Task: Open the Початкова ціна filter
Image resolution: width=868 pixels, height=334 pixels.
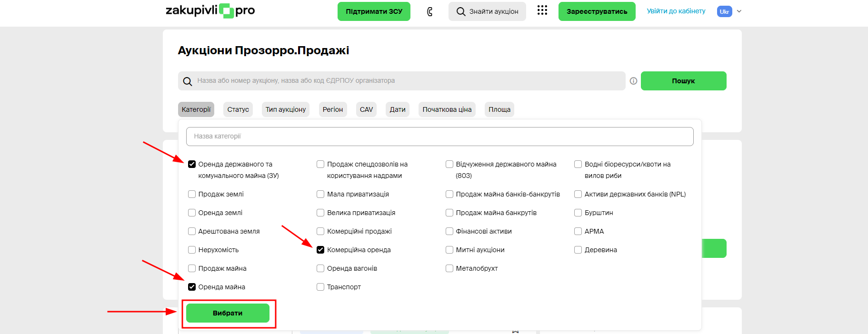Action: [x=447, y=109]
